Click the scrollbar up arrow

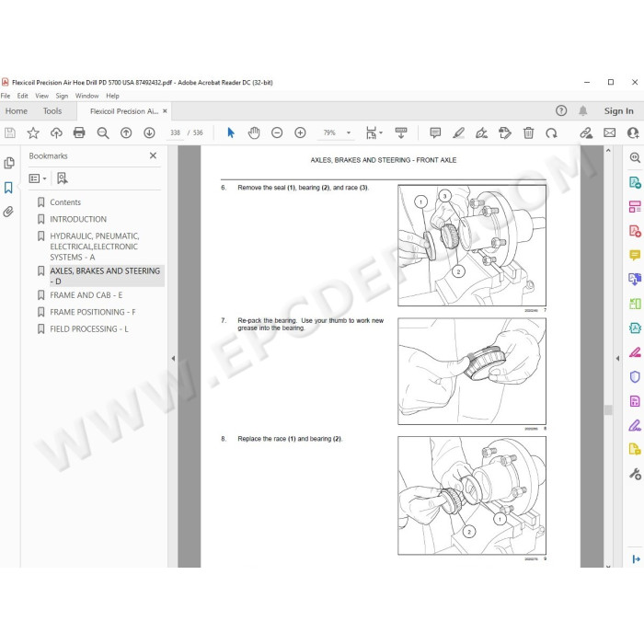[x=608, y=151]
